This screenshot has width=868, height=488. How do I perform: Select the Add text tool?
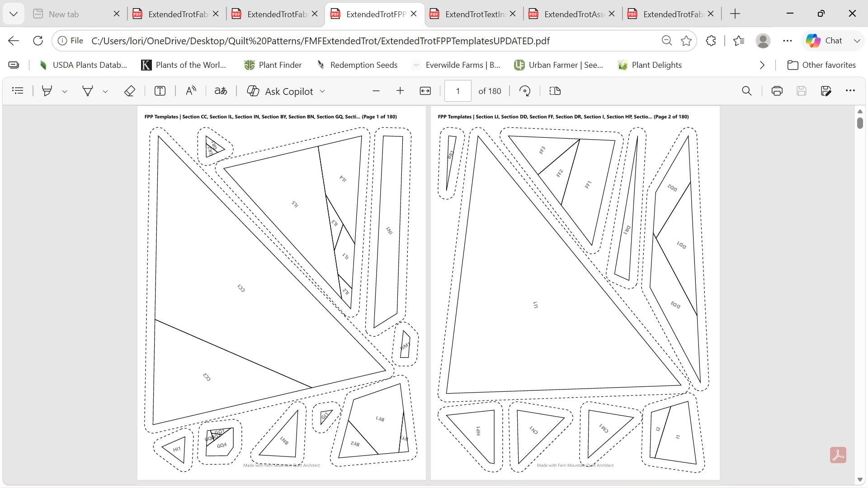tap(160, 91)
